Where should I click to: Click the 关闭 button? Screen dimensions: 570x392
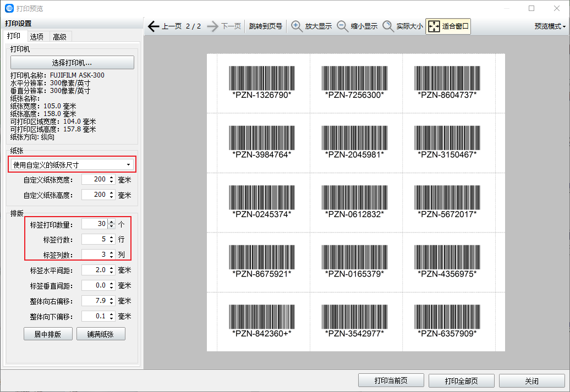click(531, 380)
